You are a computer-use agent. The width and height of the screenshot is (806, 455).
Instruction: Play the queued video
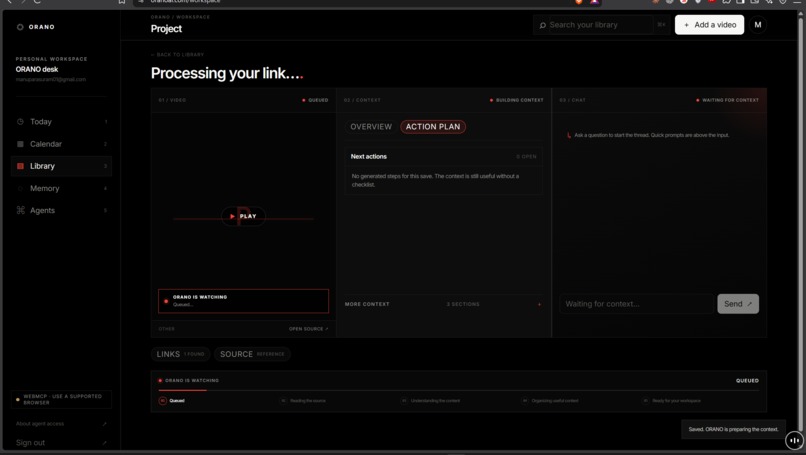(243, 216)
